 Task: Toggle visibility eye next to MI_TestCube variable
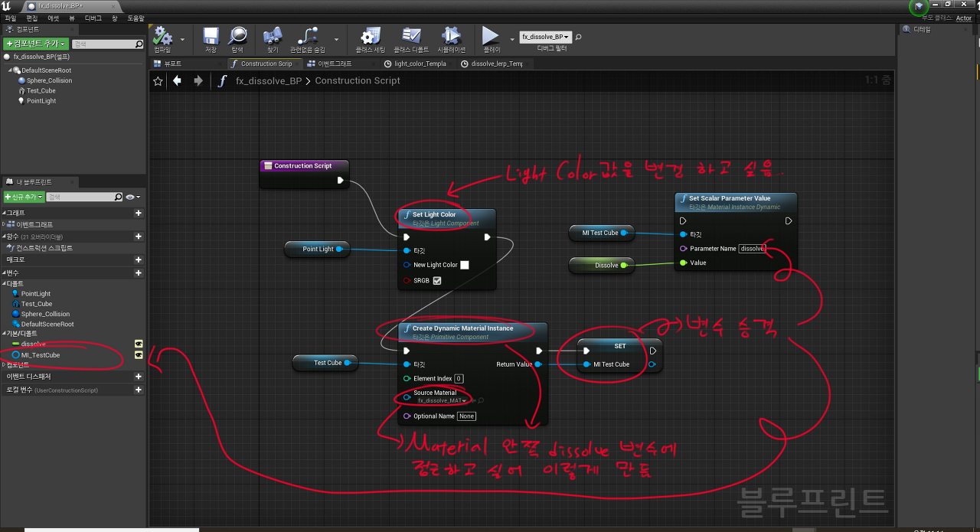point(139,354)
